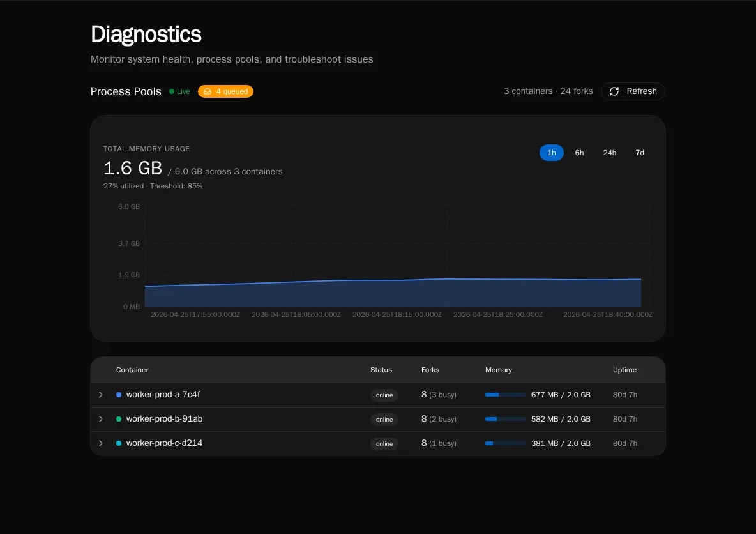Click the Forks column header

(x=430, y=370)
